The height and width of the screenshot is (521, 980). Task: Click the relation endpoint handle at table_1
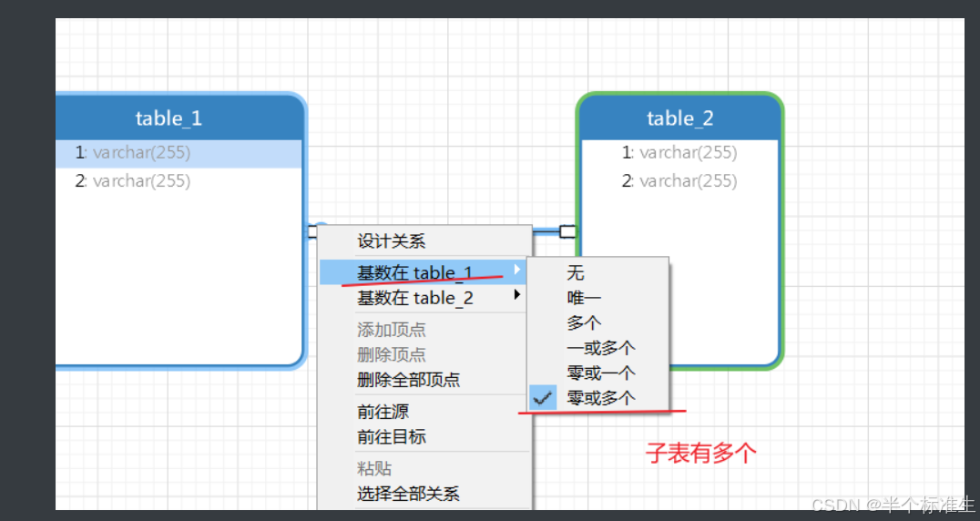pyautogui.click(x=312, y=231)
